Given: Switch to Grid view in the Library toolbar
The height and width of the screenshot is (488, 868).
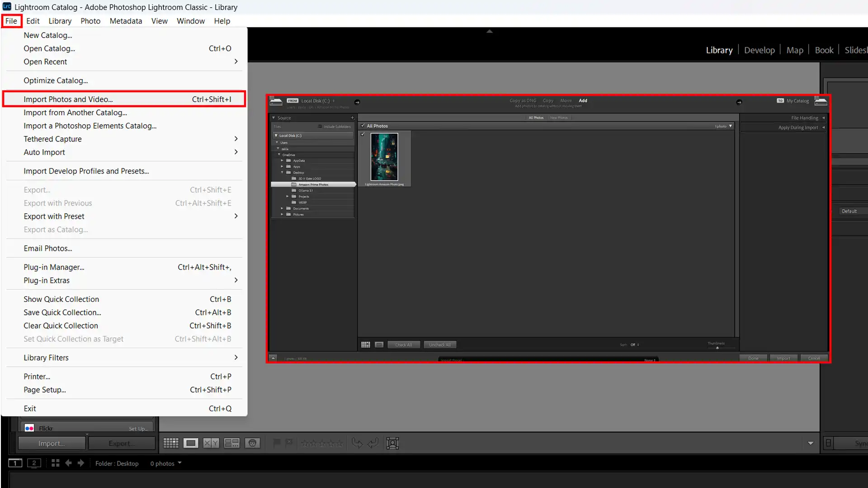Looking at the screenshot, I should tap(171, 443).
